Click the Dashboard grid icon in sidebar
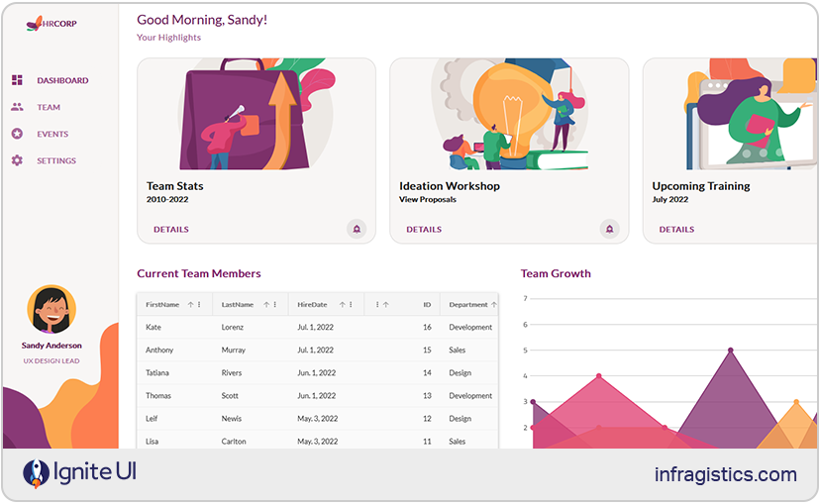Viewport: 820px width, 504px height. pos(17,80)
